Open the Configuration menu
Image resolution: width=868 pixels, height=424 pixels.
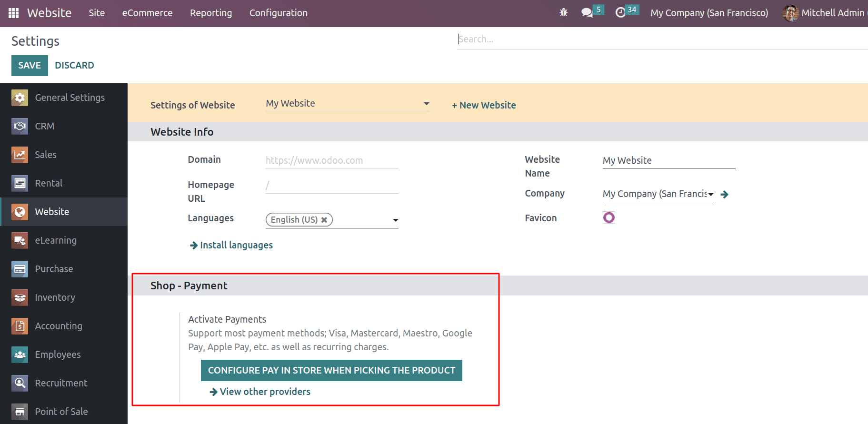[278, 13]
